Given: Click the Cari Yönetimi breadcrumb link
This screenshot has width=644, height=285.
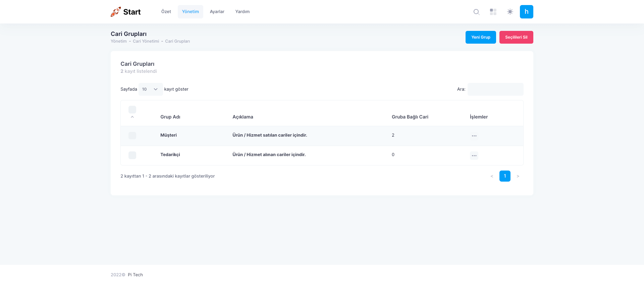Looking at the screenshot, I should coord(146,41).
